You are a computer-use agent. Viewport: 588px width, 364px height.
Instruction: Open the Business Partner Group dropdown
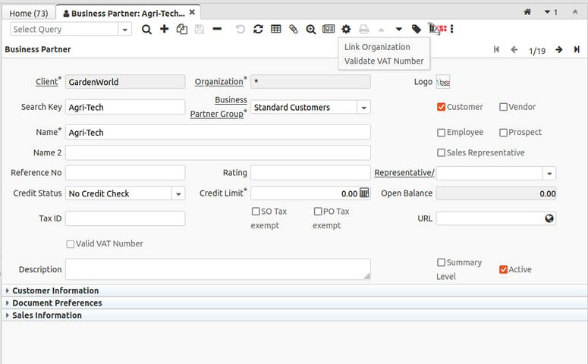(364, 108)
